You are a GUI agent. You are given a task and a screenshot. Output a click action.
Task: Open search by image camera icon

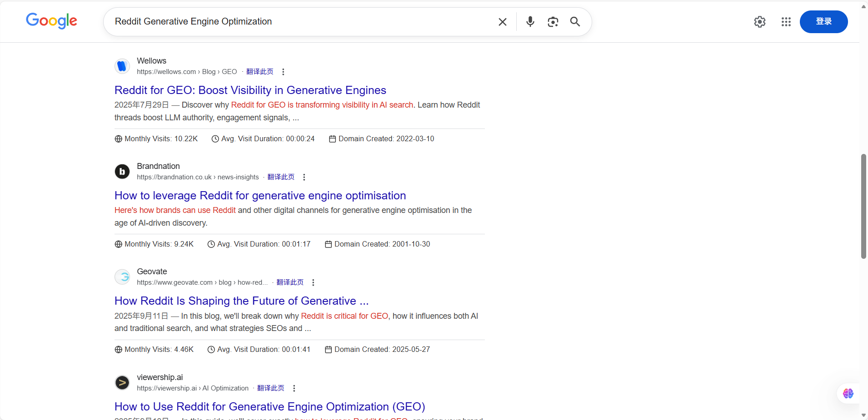(x=553, y=22)
